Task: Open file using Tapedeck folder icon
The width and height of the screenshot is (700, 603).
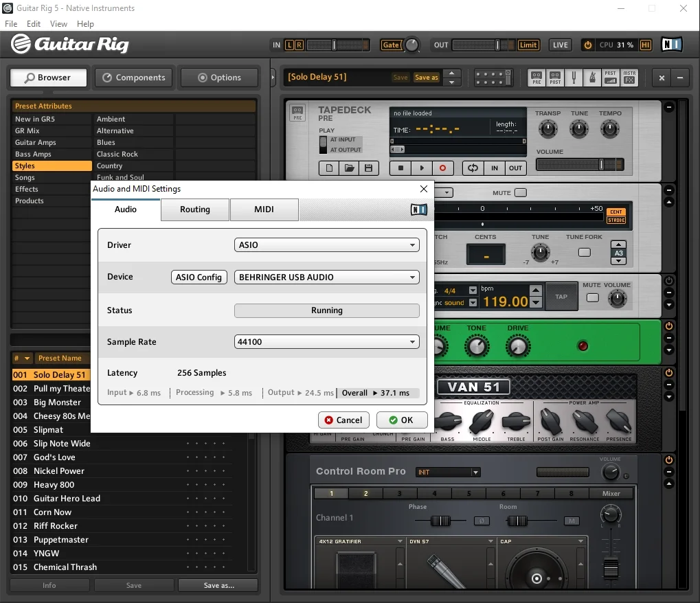Action: pyautogui.click(x=349, y=168)
